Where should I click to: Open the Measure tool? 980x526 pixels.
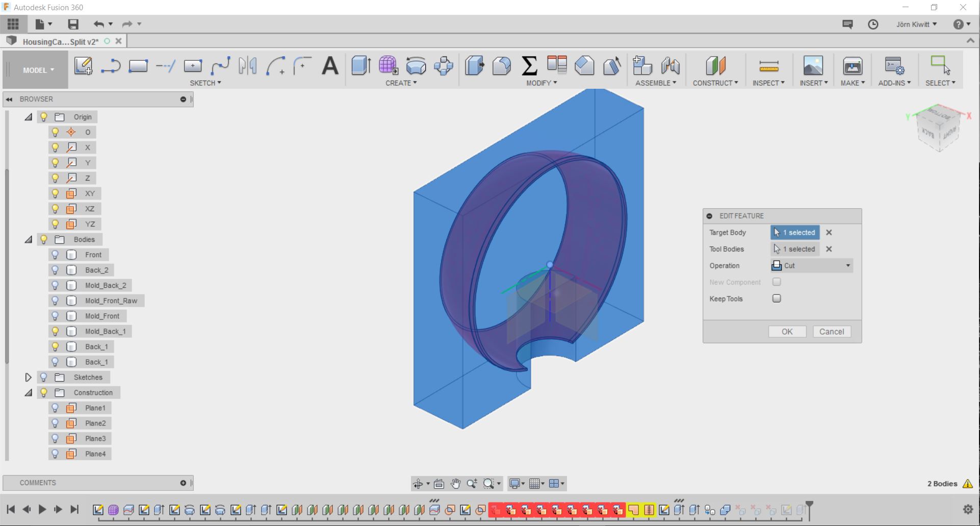768,66
